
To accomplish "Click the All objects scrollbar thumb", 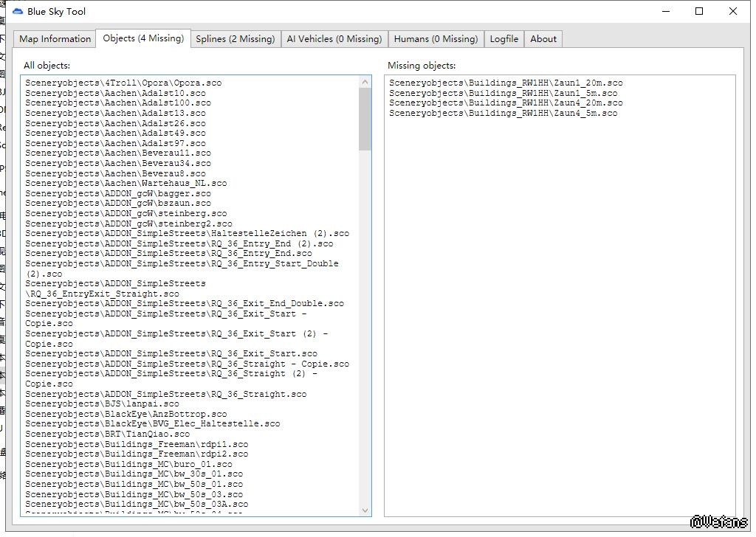I will [x=365, y=118].
